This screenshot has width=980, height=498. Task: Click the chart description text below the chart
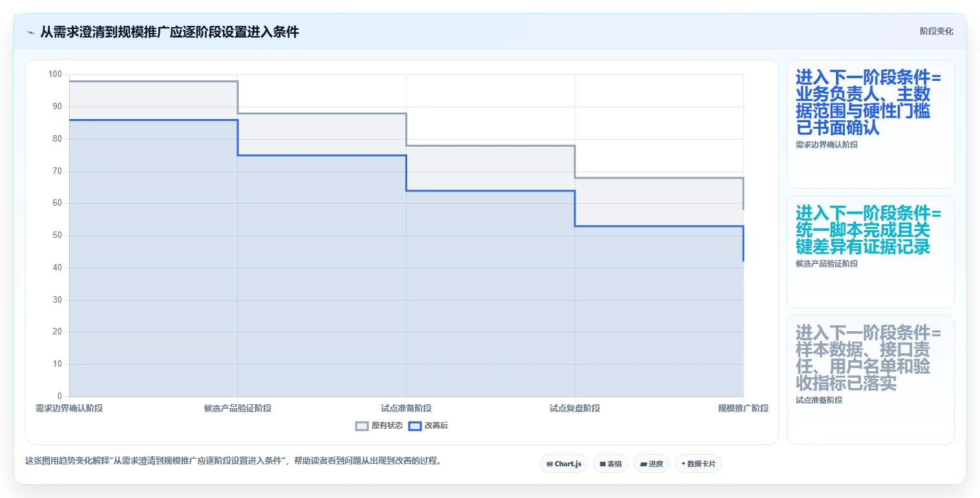point(233,461)
